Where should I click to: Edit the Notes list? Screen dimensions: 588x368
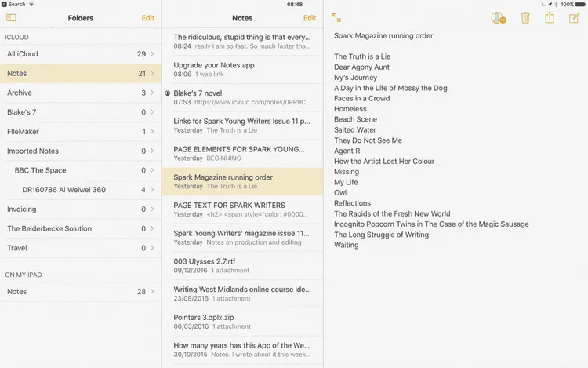point(310,18)
